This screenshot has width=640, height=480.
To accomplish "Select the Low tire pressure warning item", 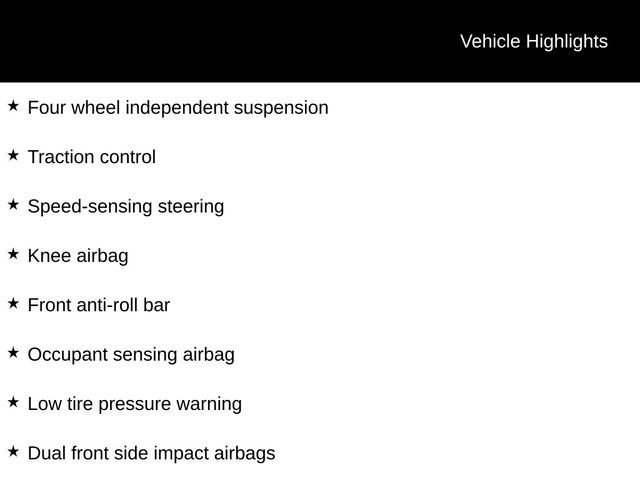I will coord(135,404).
